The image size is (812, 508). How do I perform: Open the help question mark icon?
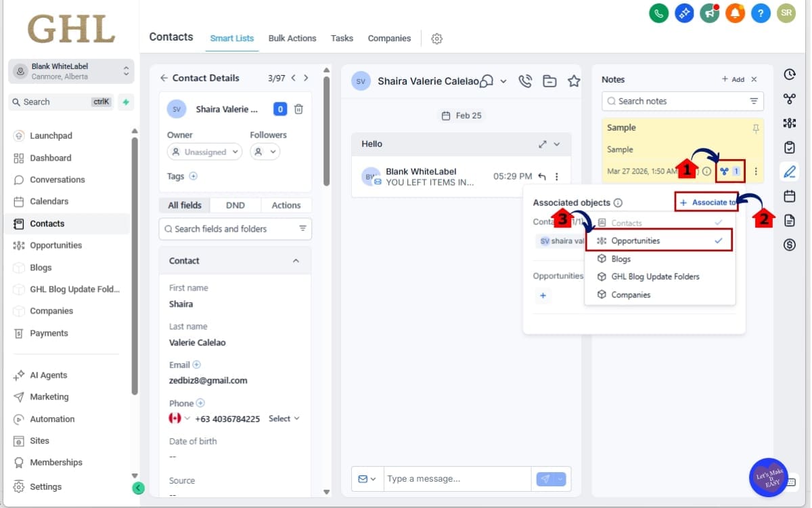pyautogui.click(x=761, y=13)
